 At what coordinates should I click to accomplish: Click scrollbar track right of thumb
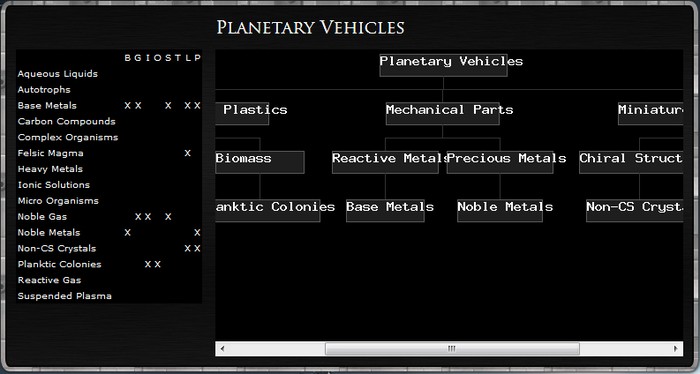[624, 349]
